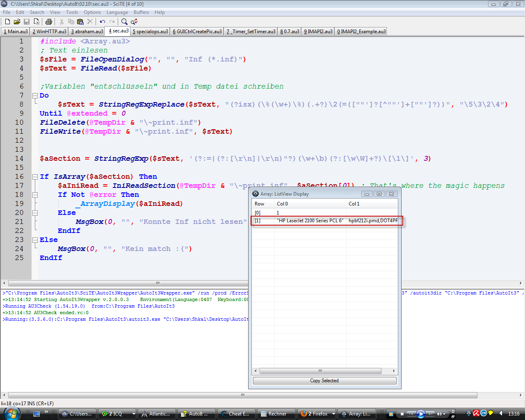The width and height of the screenshot is (525, 420).
Task: Click the Replace icon in the toolbar
Action: click(x=134, y=22)
